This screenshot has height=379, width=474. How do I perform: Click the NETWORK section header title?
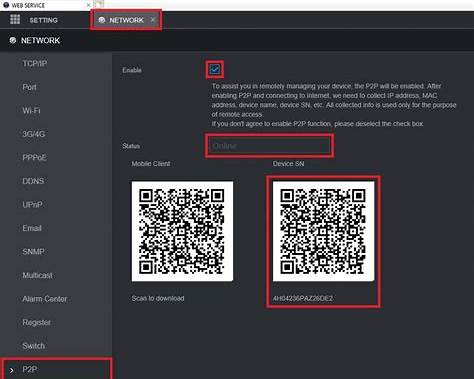tap(40, 41)
